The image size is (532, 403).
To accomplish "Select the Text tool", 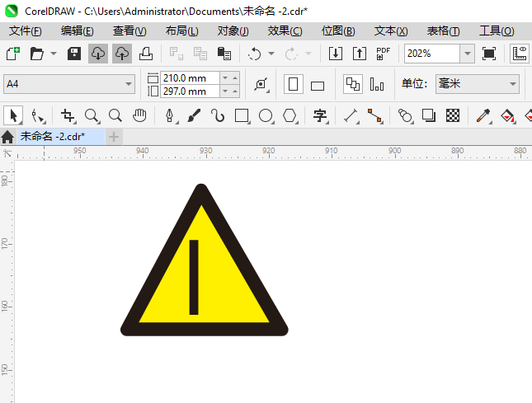I will 320,115.
